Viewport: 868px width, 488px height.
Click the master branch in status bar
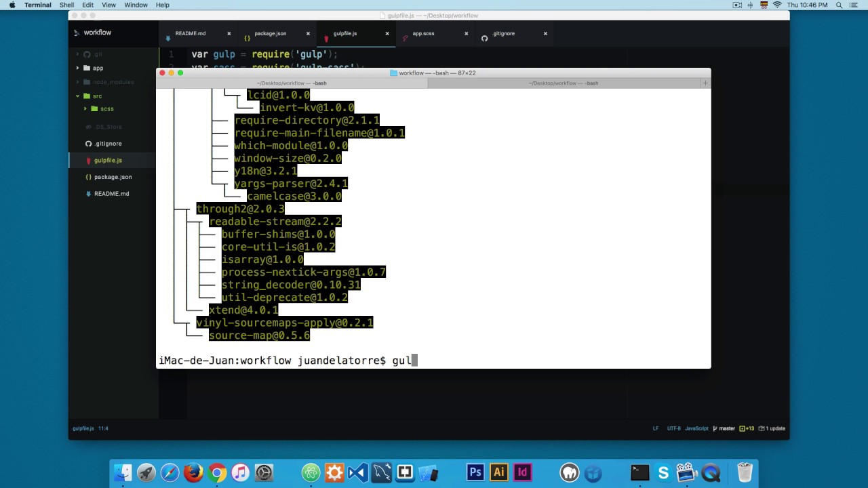724,428
